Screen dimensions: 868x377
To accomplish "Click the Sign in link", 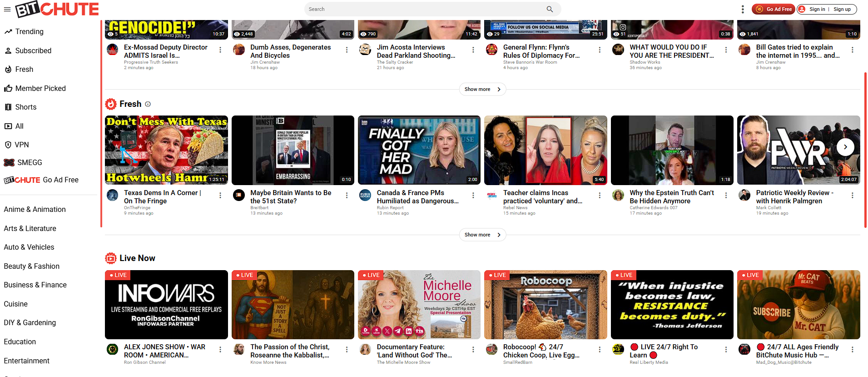I will tap(817, 9).
